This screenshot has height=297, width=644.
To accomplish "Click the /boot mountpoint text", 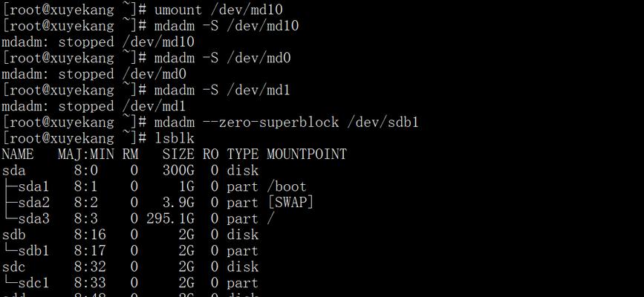I will pyautogui.click(x=287, y=187).
